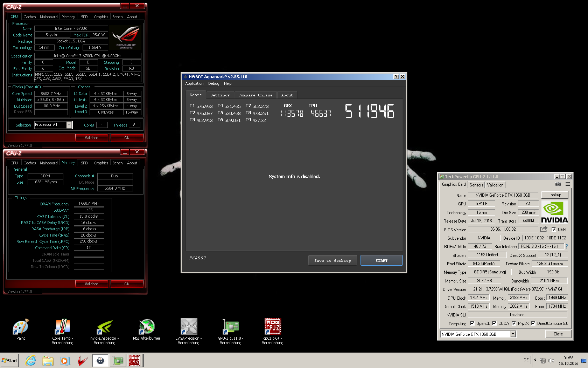
Task: Click the bus interface question mark
Action: (x=567, y=246)
